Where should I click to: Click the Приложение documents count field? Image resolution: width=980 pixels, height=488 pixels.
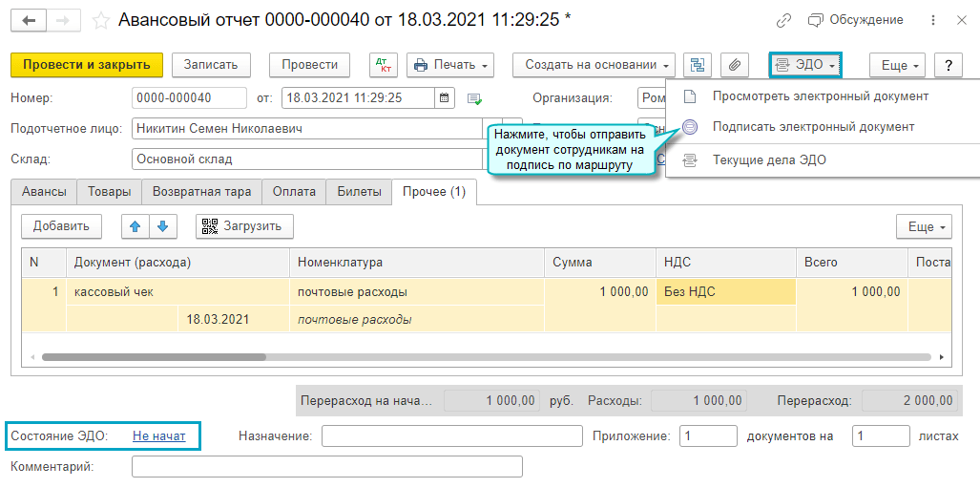point(709,436)
